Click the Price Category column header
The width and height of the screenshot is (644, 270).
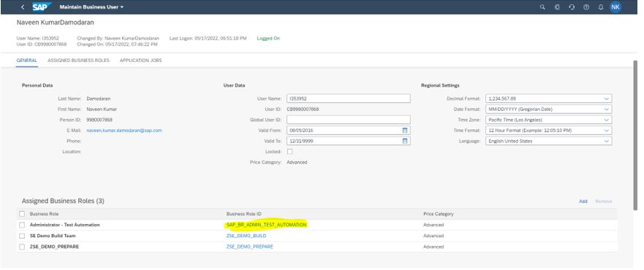(x=439, y=214)
